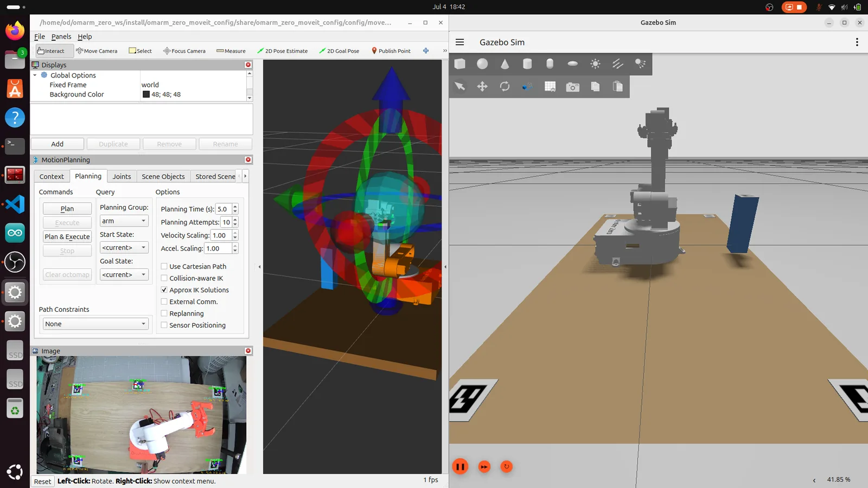Screen dimensions: 868x488
Task: Activate Gazebo select mode arrow tool
Action: (460, 87)
